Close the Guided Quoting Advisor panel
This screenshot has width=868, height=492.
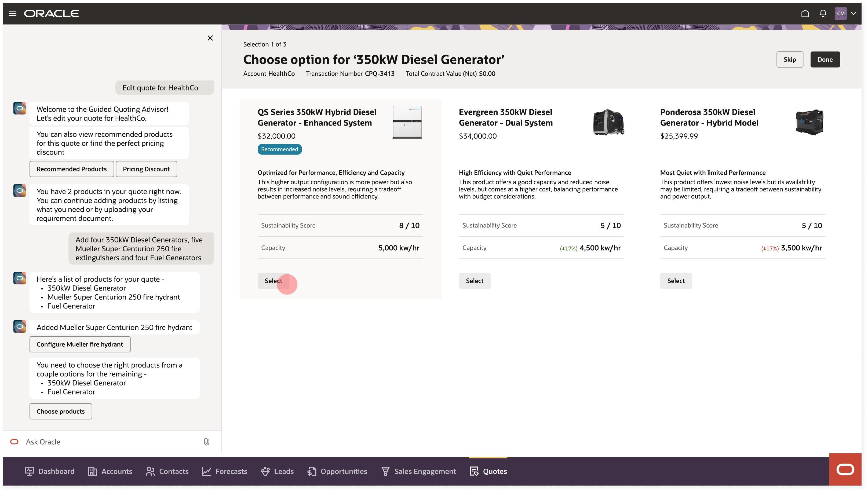[210, 38]
